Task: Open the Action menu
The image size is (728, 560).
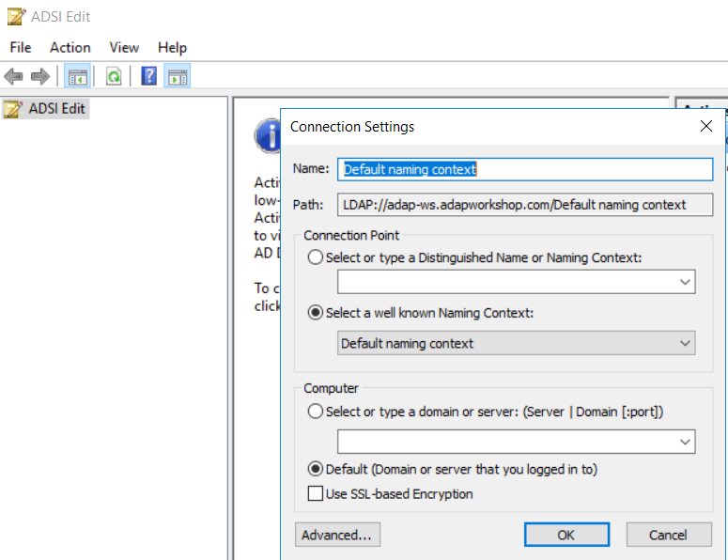Action: pyautogui.click(x=70, y=47)
